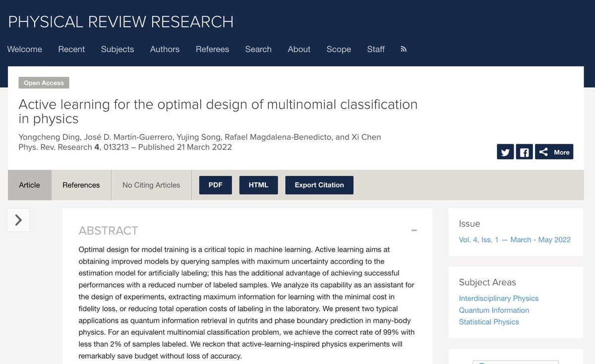
Task: Share article on Facebook
Action: click(x=524, y=152)
